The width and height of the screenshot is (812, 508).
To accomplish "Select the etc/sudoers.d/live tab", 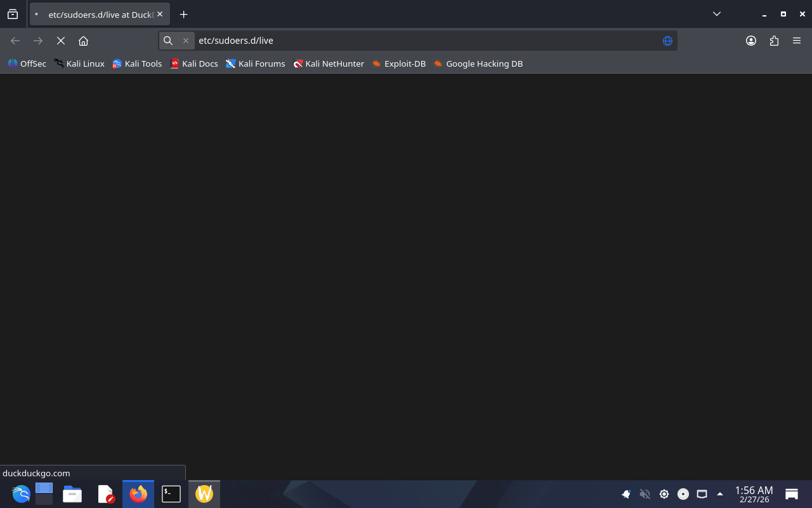I will 95,14.
